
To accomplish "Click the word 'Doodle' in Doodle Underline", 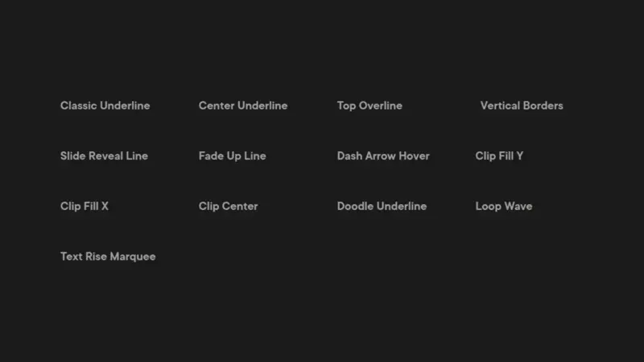I will click(x=355, y=206).
